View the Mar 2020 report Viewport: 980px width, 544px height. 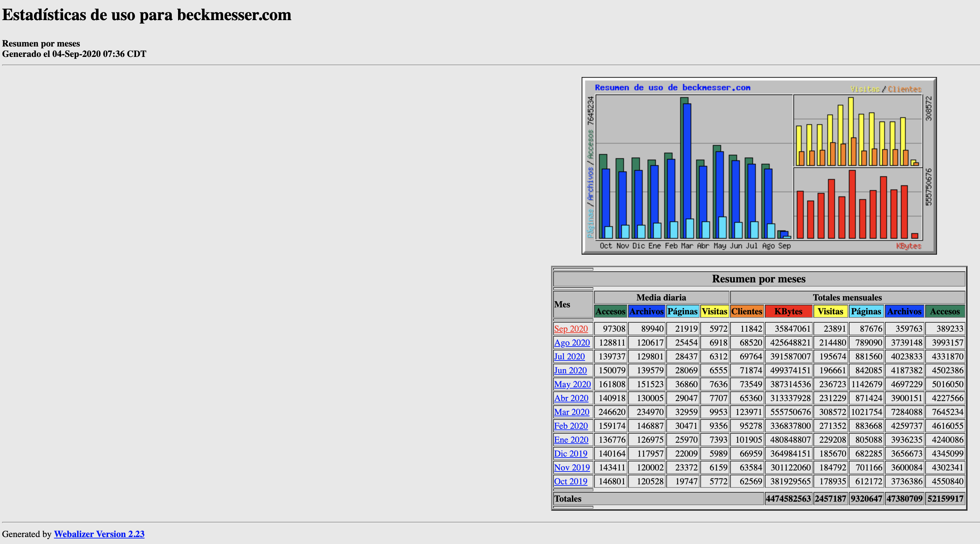[572, 412]
